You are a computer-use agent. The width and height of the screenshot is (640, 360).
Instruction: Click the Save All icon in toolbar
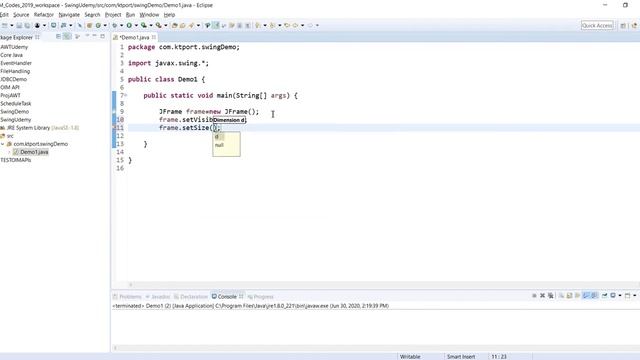tap(27, 25)
